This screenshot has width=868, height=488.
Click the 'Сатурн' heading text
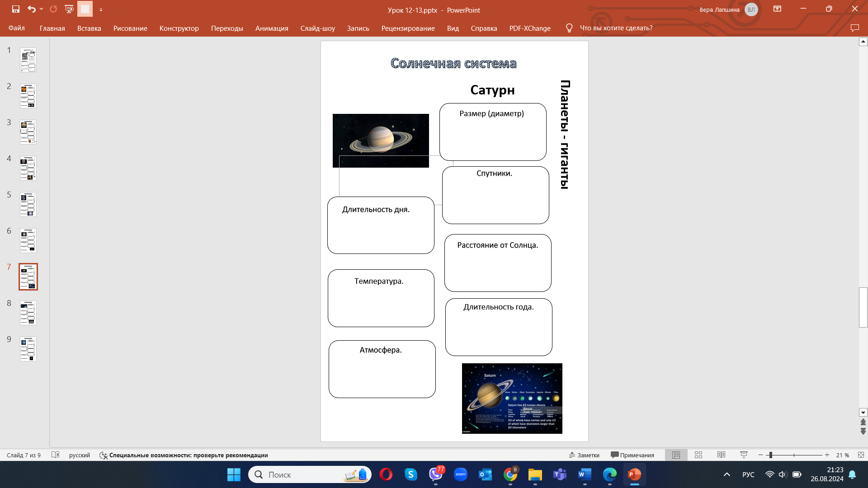492,90
